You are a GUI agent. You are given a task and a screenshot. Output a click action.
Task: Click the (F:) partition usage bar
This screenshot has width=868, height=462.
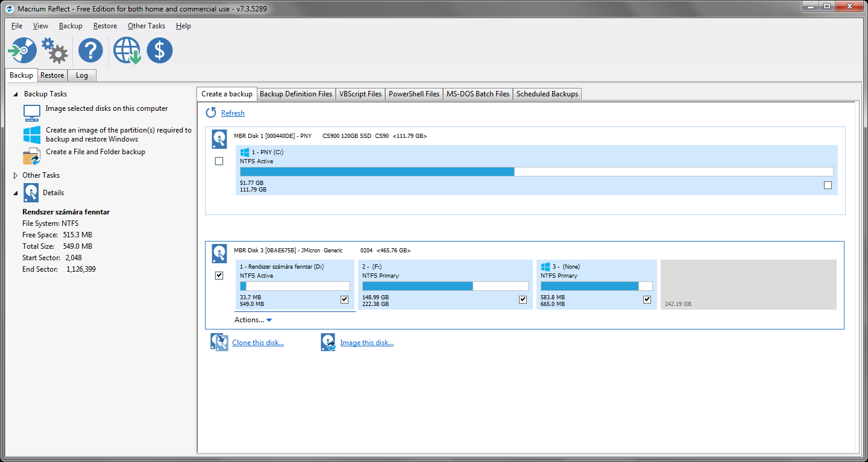pyautogui.click(x=445, y=286)
